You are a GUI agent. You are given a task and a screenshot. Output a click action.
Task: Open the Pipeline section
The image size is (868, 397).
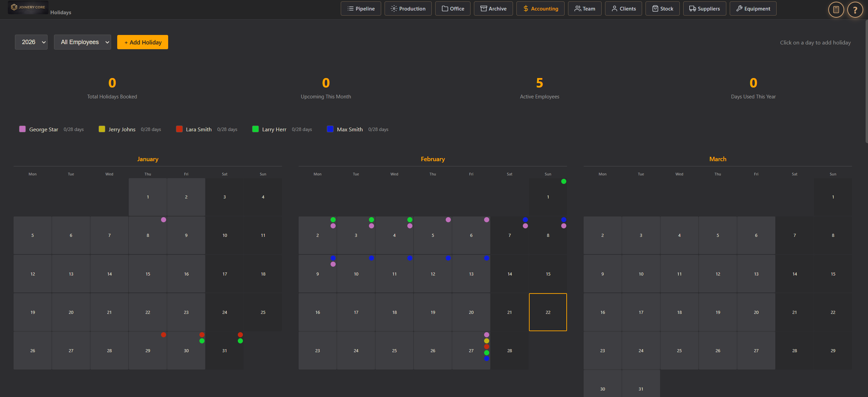361,8
